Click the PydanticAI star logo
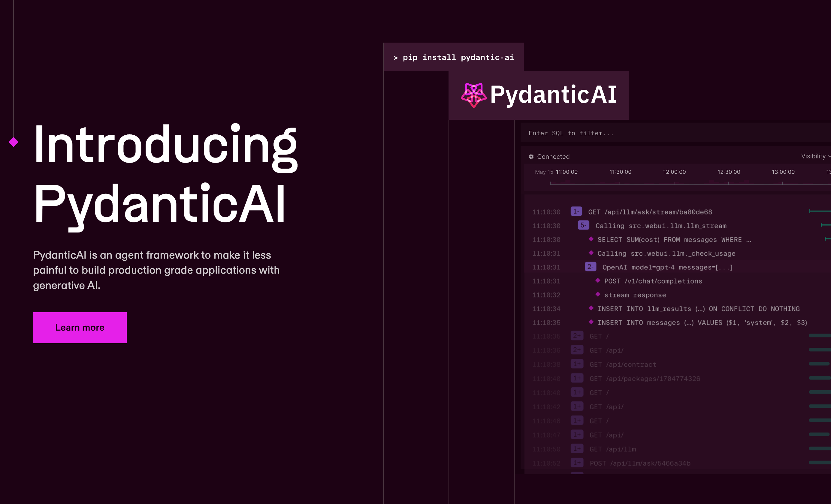The height and width of the screenshot is (504, 831). 473,95
